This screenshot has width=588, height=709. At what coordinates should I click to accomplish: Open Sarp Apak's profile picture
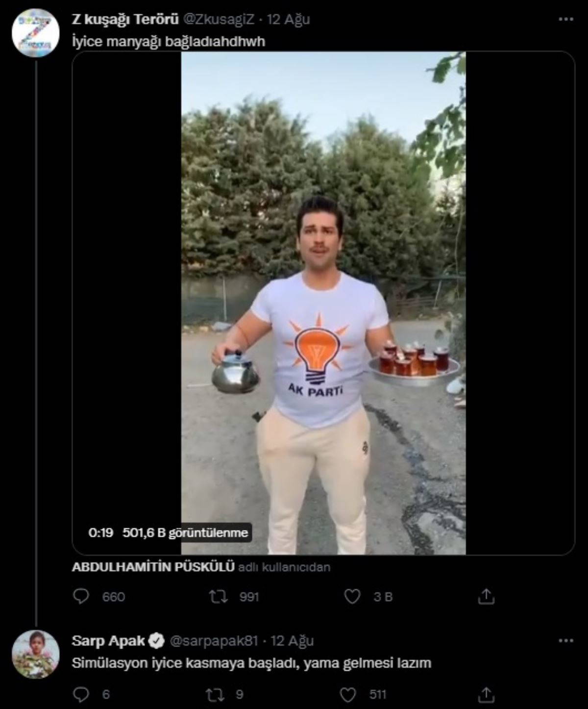pos(36,654)
